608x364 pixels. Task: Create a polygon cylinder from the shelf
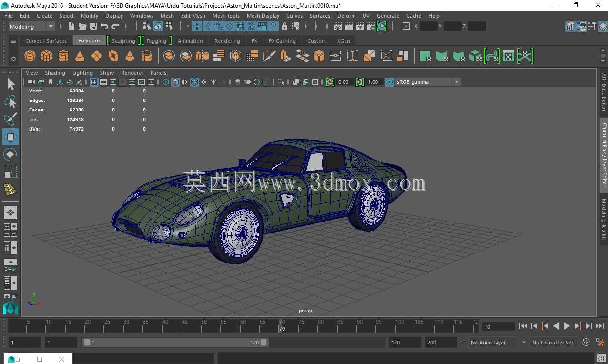pos(63,56)
